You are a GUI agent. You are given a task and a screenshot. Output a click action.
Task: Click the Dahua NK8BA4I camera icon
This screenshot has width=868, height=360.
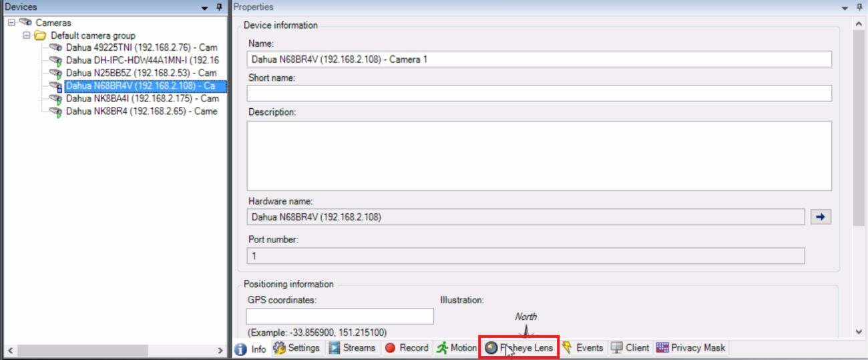55,99
